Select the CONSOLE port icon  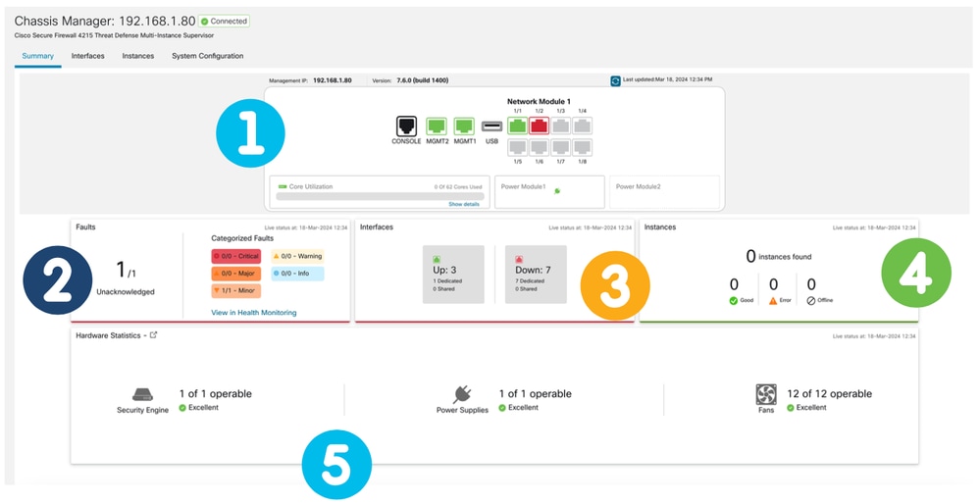click(406, 126)
